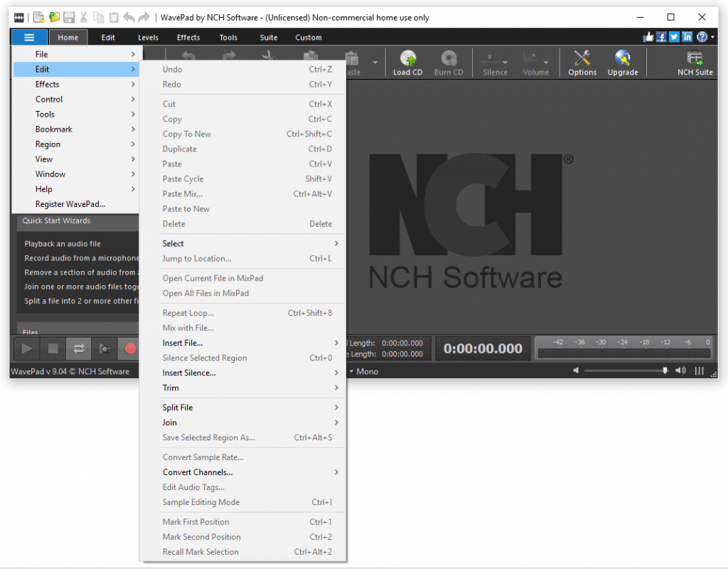Viewport: 728px width, 569px height.
Task: Expand the Join submenu
Action: [243, 422]
